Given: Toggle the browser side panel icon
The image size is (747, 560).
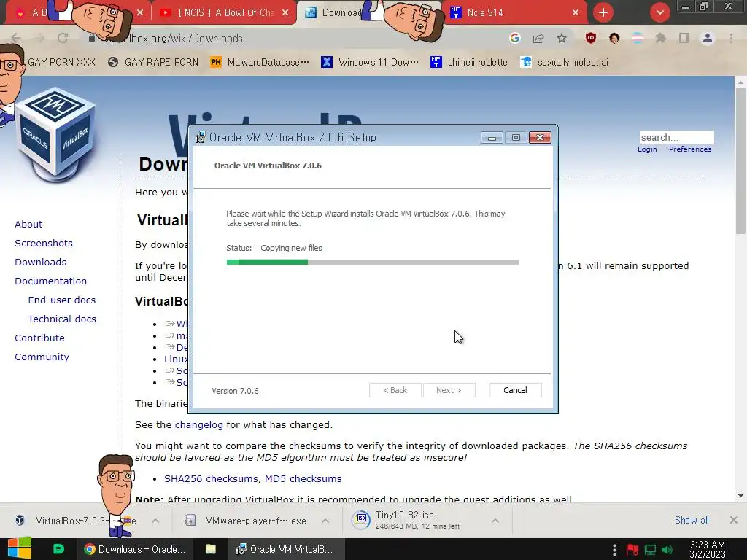Looking at the screenshot, I should pyautogui.click(x=684, y=38).
